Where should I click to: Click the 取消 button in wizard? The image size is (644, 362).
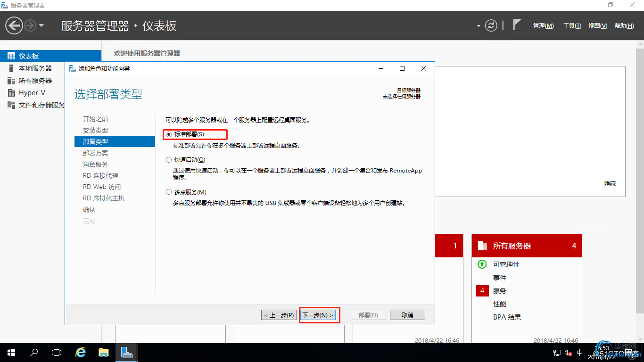coord(408,315)
